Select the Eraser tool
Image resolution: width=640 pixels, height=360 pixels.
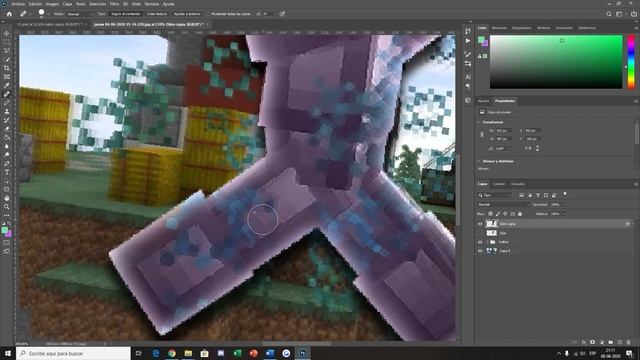[7, 129]
